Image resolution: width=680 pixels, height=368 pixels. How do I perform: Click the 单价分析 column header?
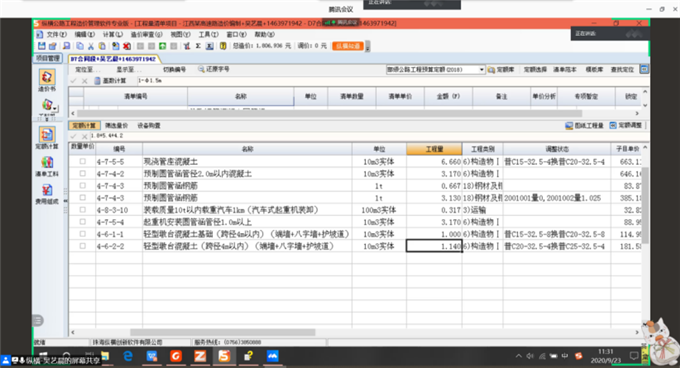coord(544,96)
